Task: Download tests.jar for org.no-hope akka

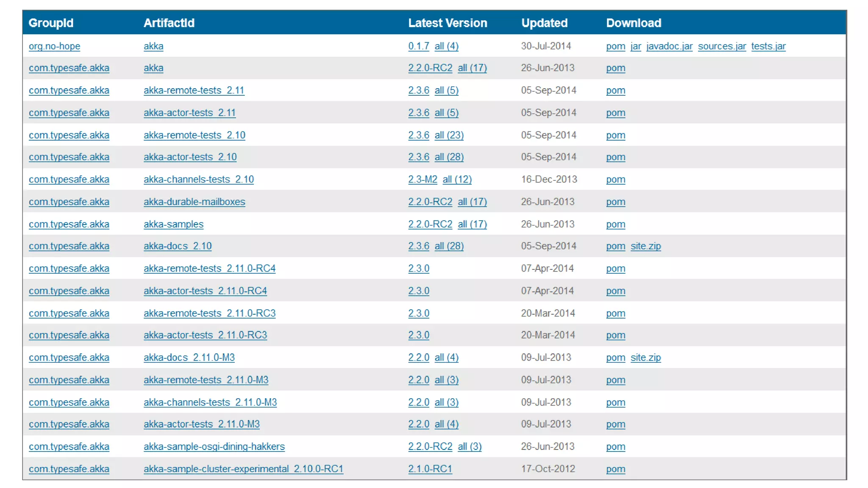Action: (x=768, y=46)
